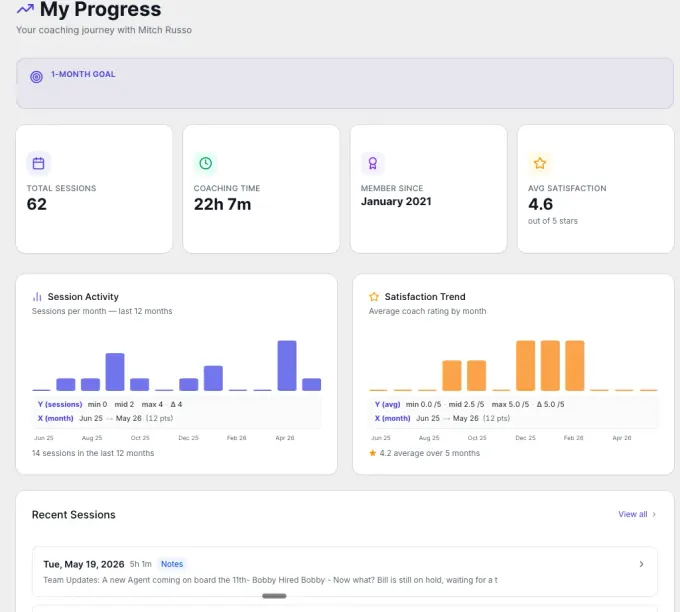Click the coaching time value 22h 7m

[x=222, y=204]
